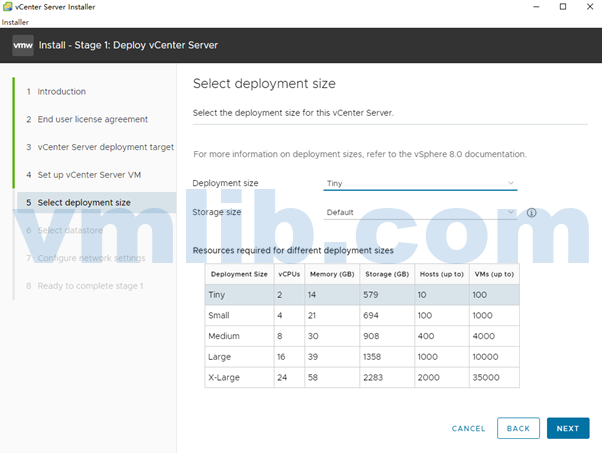Click storage value 579 for Tiny
This screenshot has width=602, height=453.
pos(371,295)
